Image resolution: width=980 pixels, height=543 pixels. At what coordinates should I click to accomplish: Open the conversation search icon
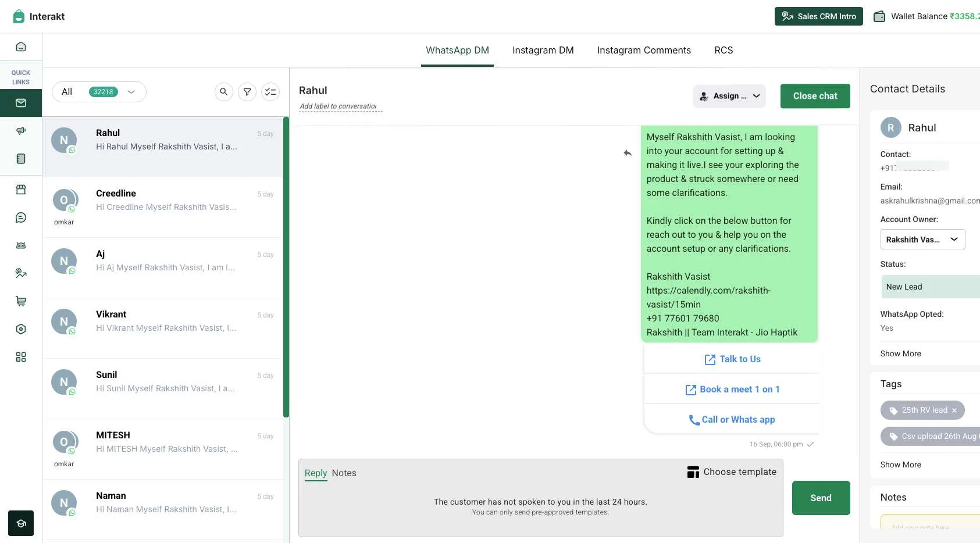(223, 91)
